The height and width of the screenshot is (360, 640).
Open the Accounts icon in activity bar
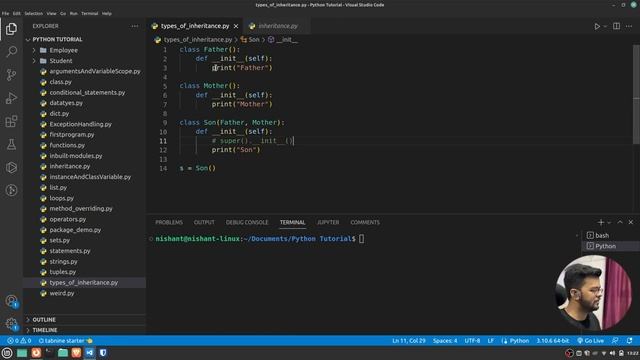[11, 301]
